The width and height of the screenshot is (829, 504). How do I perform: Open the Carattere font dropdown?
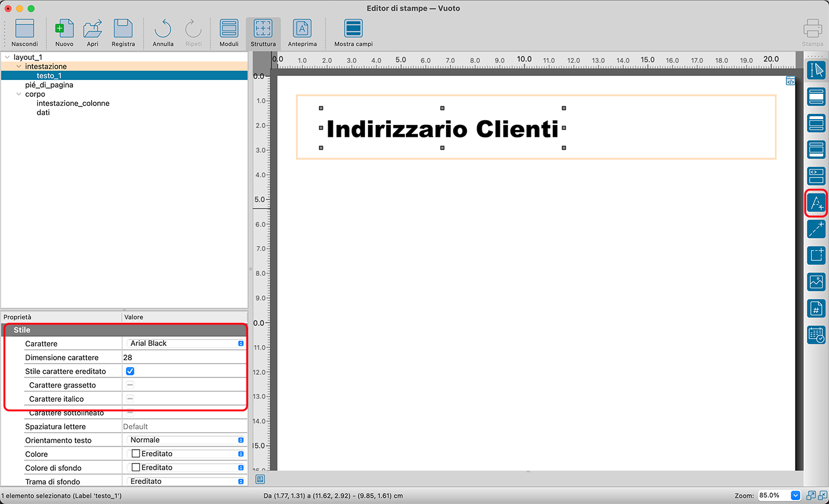(x=185, y=343)
